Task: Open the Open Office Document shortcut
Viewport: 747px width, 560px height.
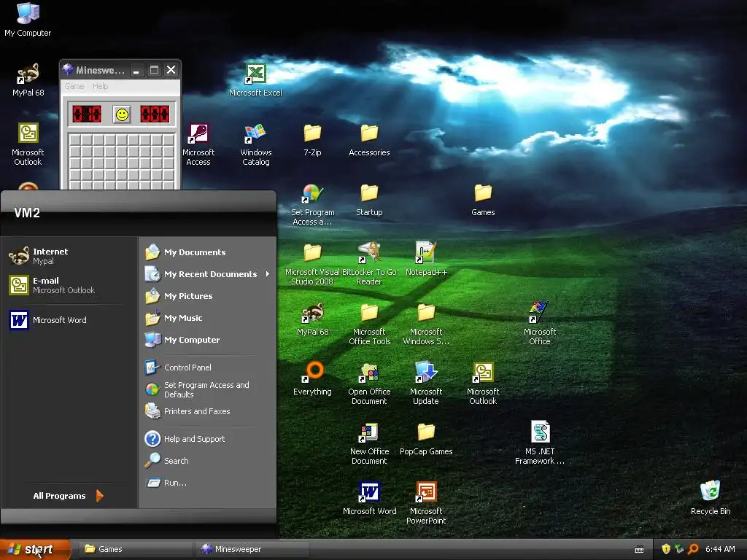Action: coord(369,384)
